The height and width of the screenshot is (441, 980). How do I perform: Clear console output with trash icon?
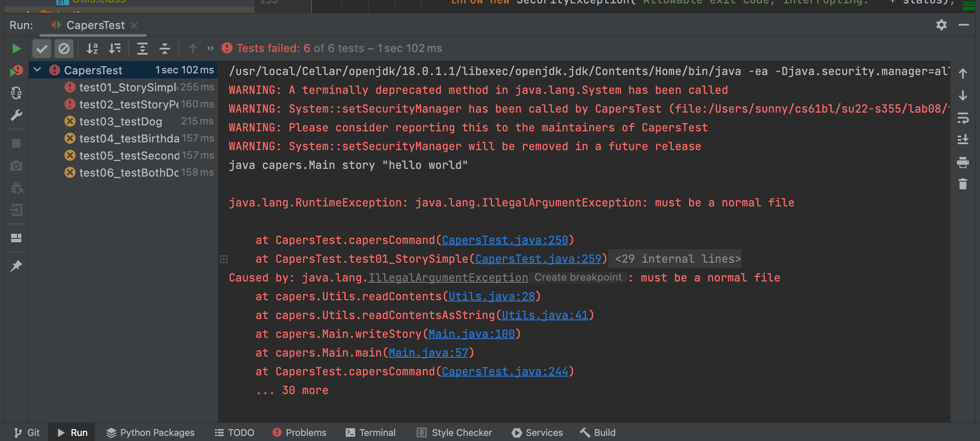pyautogui.click(x=962, y=184)
